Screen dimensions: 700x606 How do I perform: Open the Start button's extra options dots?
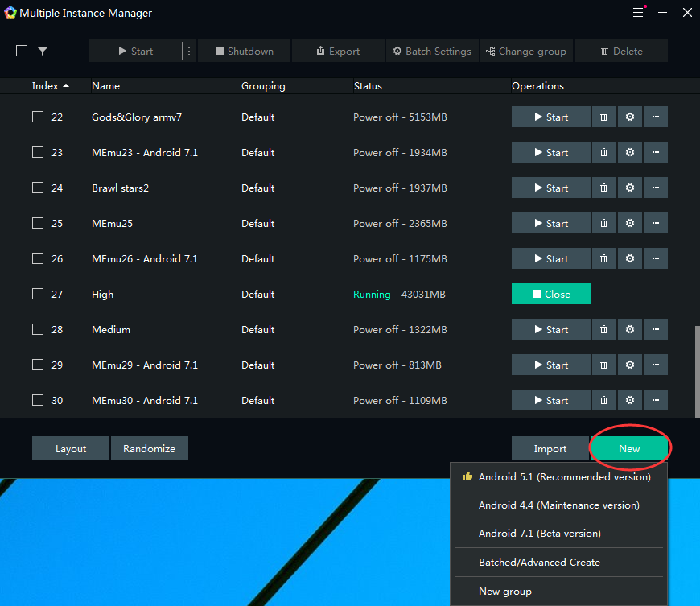pyautogui.click(x=189, y=52)
